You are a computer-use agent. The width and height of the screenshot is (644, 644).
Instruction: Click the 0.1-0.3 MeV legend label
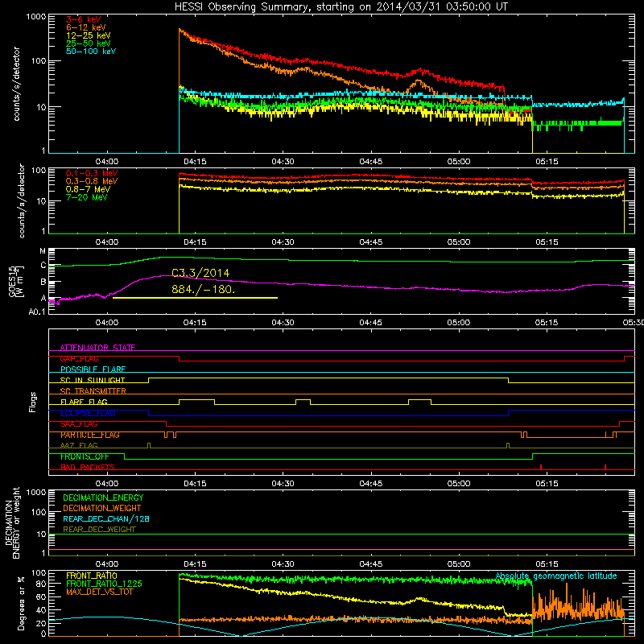coord(92,173)
